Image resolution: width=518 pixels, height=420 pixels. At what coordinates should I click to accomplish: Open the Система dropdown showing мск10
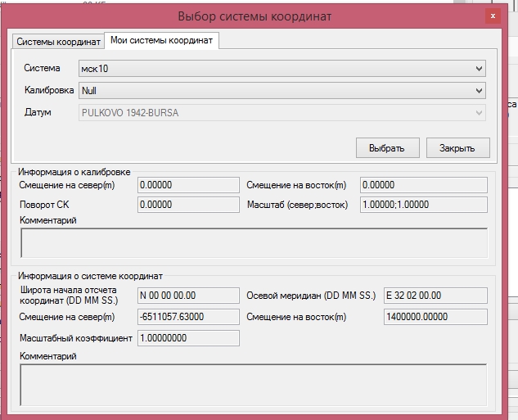282,68
